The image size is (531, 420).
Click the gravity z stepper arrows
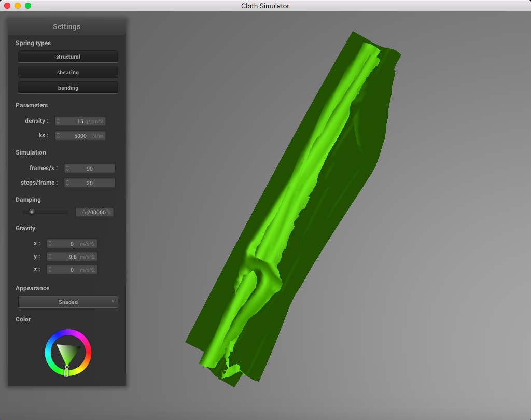tap(50, 269)
